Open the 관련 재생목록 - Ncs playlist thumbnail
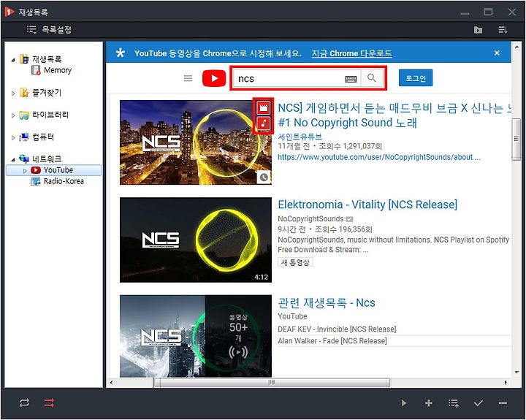526x420 pixels. click(x=196, y=336)
